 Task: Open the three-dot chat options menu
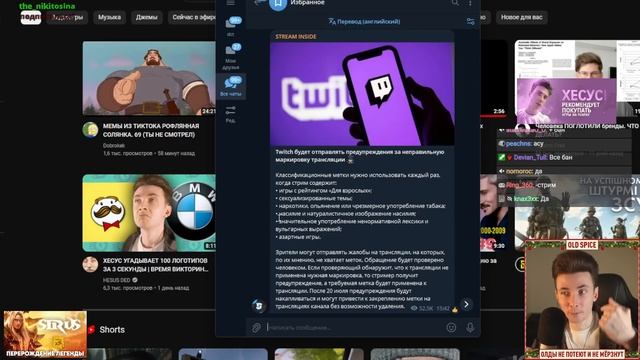pyautogui.click(x=470, y=3)
